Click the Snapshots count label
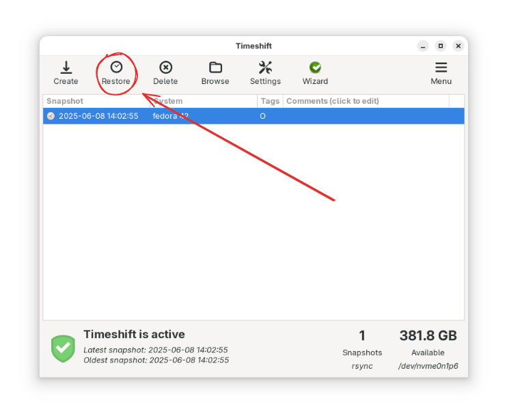This screenshot has height=420, width=507. [362, 352]
